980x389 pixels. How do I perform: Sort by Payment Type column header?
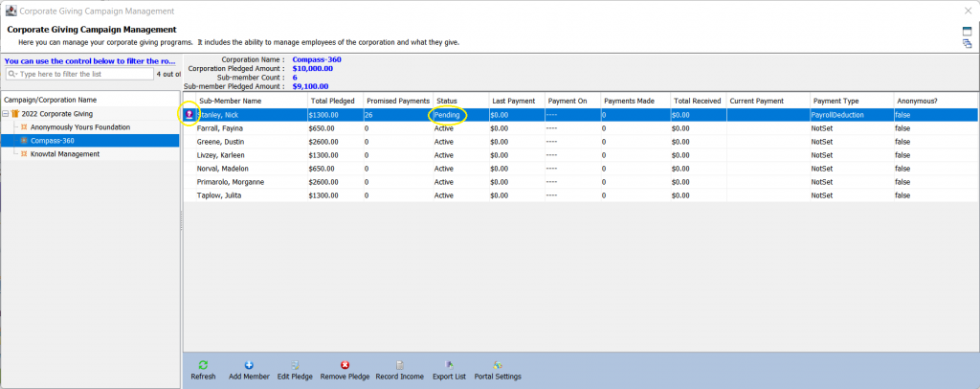(x=852, y=101)
